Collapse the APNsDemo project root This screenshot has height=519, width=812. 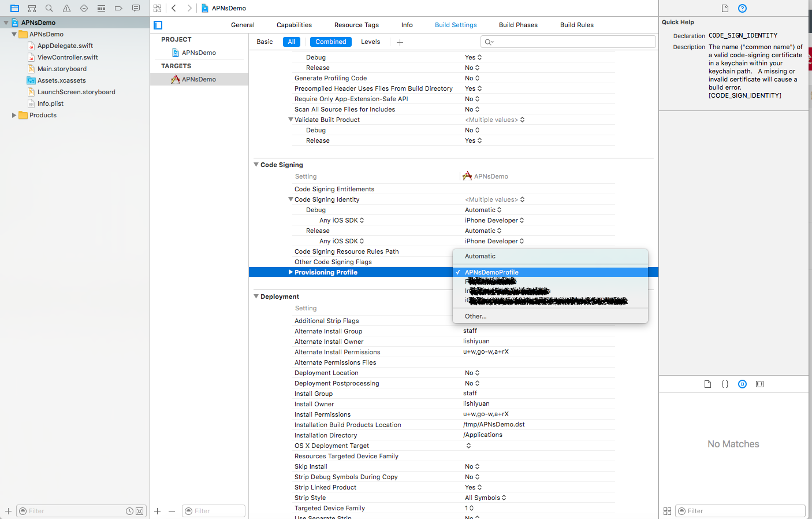pos(6,23)
